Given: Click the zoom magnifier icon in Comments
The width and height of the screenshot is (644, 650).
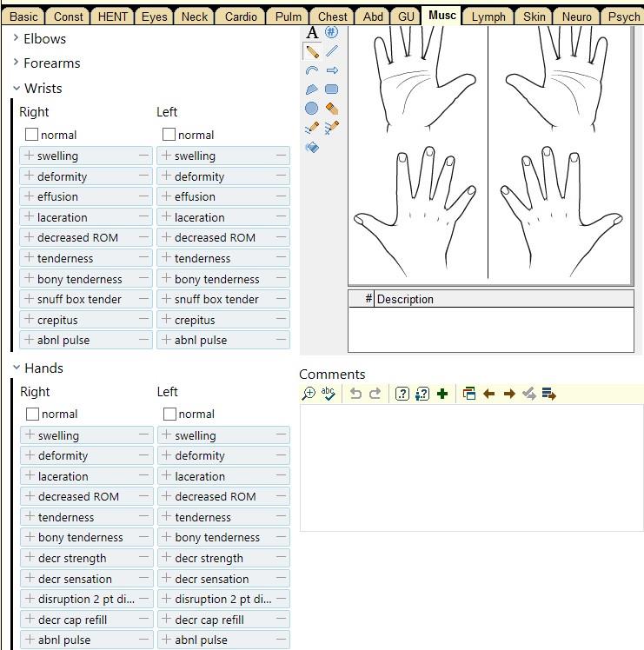Looking at the screenshot, I should pos(309,394).
